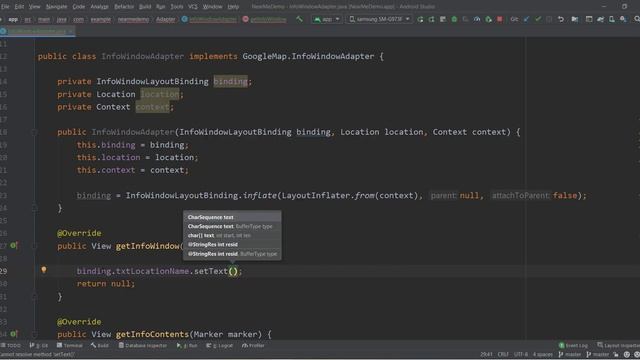Click the InfoWindowAdapter class icon in breadcrumbs

click(x=184, y=19)
